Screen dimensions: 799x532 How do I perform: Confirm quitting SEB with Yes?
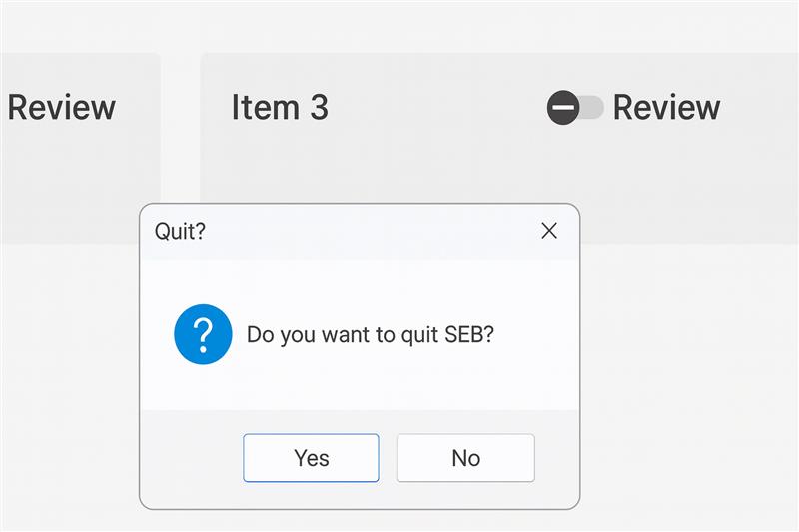pyautogui.click(x=311, y=458)
